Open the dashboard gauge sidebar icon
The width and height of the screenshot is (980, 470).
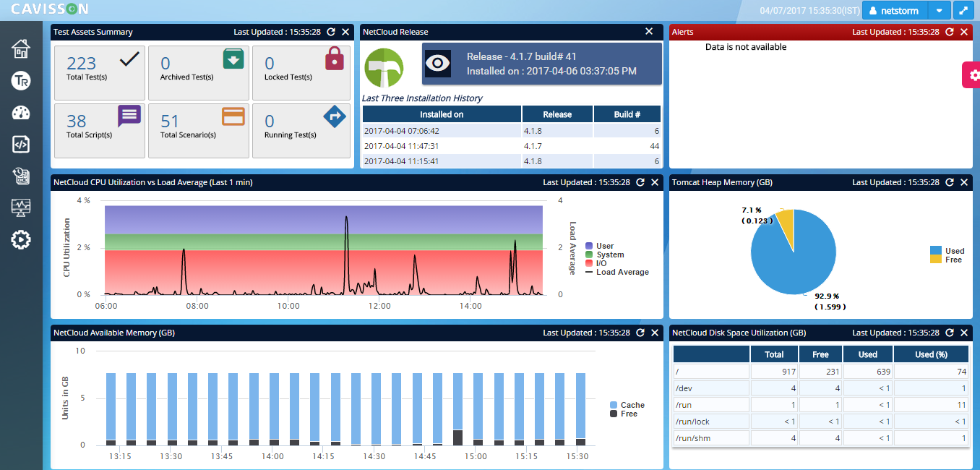(x=21, y=113)
